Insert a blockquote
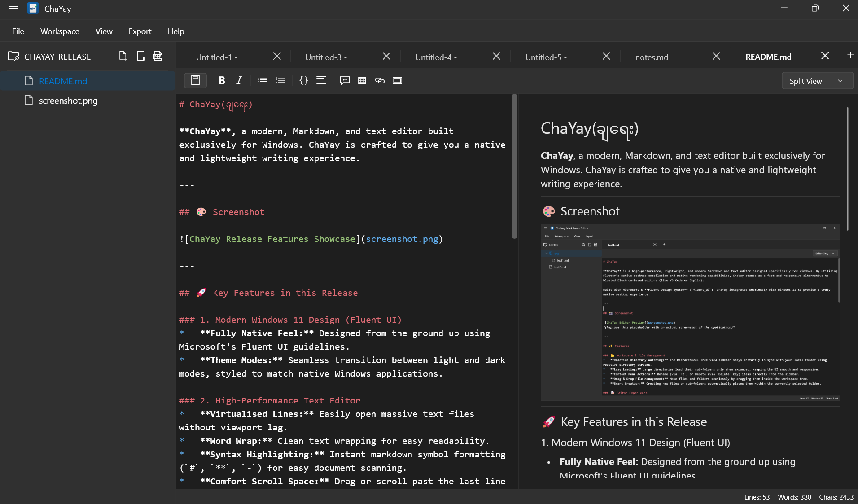 pos(345,80)
